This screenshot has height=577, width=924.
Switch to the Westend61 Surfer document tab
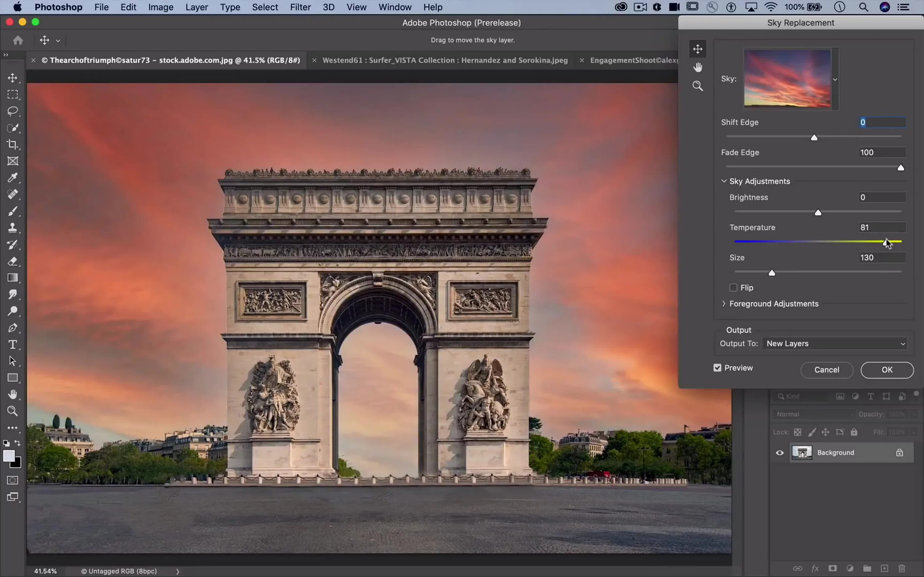[445, 60]
